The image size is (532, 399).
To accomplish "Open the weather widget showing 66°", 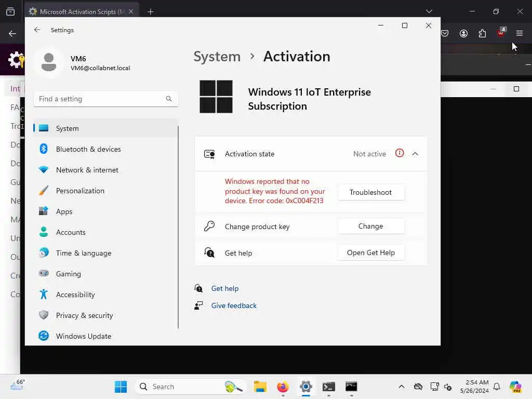I will coord(17,385).
